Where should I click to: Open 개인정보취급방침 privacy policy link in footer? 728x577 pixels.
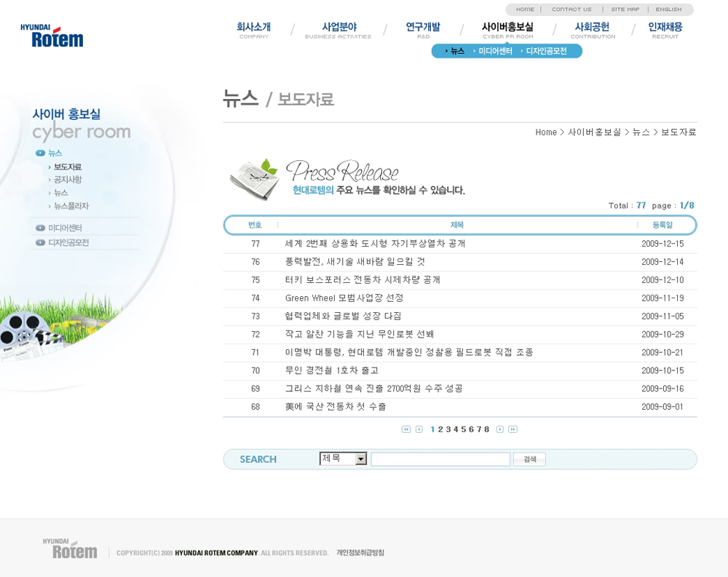[x=360, y=553]
